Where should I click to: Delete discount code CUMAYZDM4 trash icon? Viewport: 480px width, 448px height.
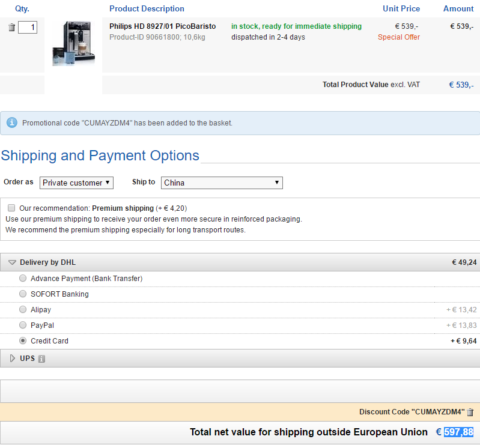pos(470,412)
